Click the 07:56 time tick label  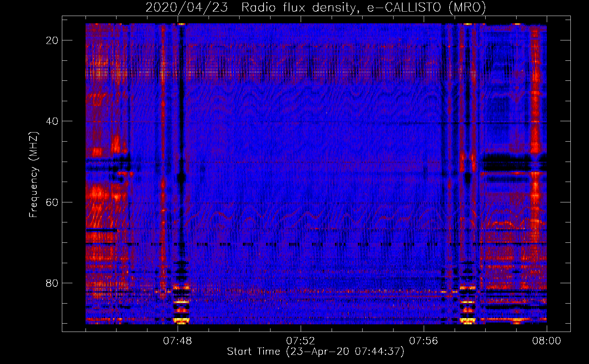point(424,341)
